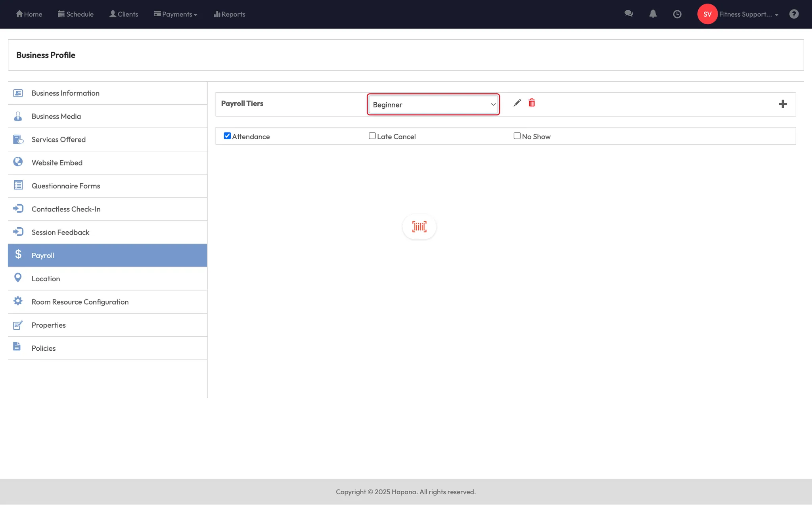Expand the Payments menu dropdown
This screenshot has height=505, width=812.
click(x=176, y=14)
